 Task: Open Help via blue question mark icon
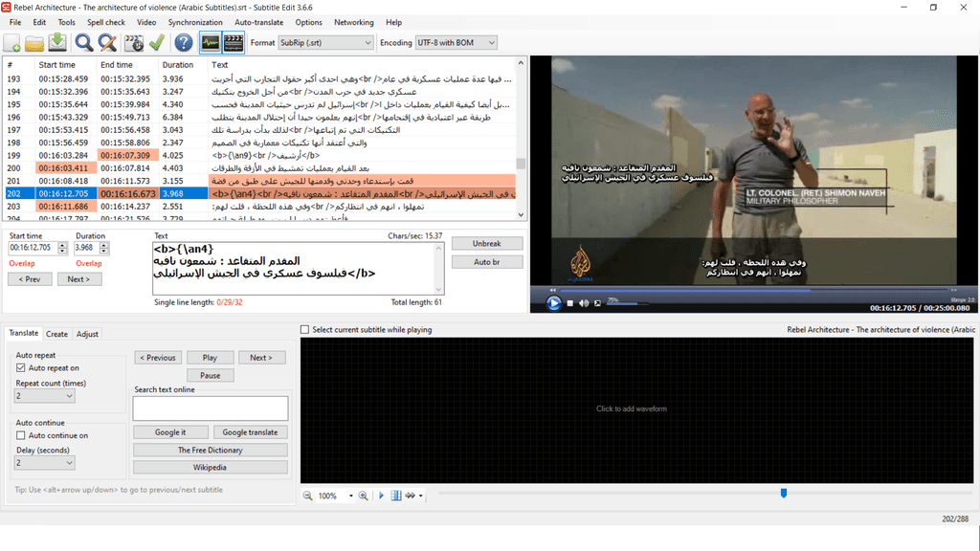point(183,42)
